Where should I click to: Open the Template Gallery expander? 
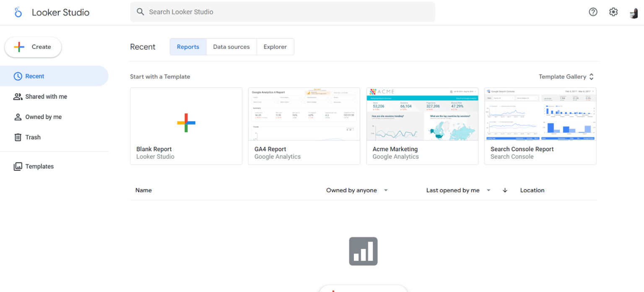click(x=566, y=76)
